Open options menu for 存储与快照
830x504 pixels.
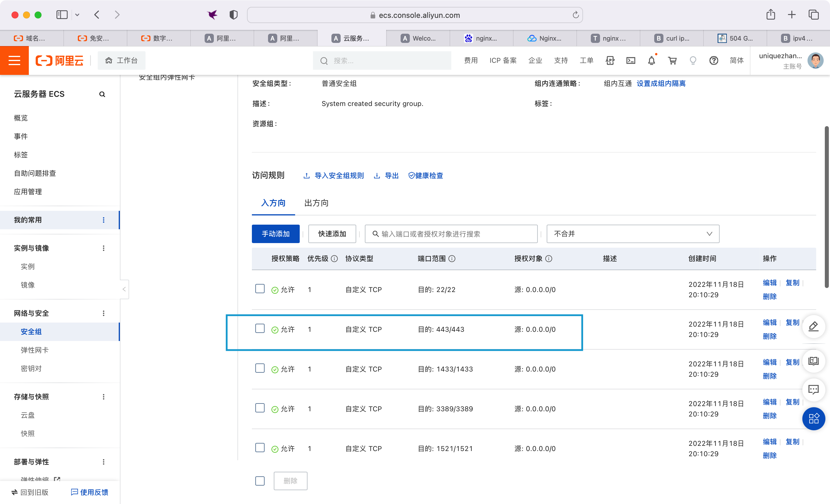pyautogui.click(x=103, y=397)
